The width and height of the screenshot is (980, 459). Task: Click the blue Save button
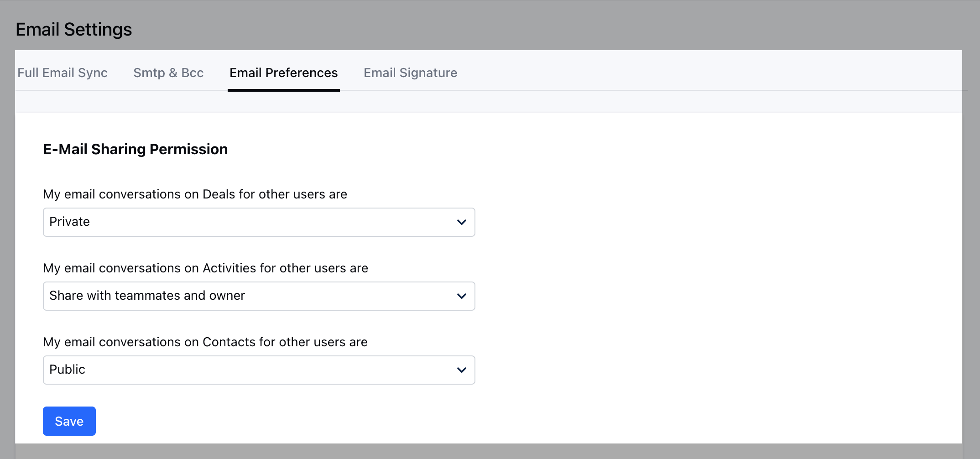(x=69, y=421)
